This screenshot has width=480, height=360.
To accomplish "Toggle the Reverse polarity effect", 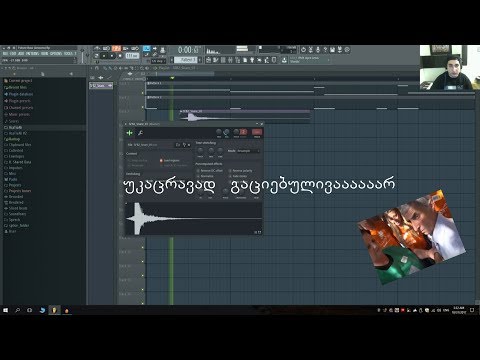I will [241, 171].
